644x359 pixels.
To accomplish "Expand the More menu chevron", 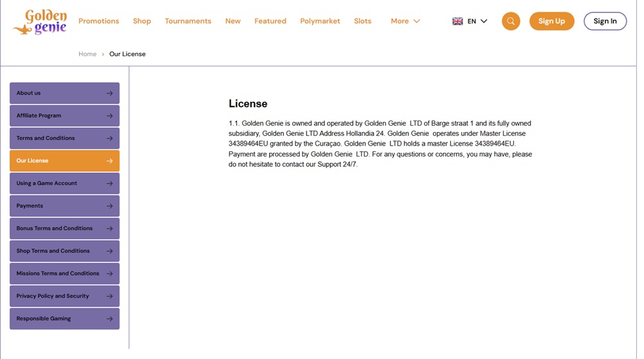I will (417, 21).
